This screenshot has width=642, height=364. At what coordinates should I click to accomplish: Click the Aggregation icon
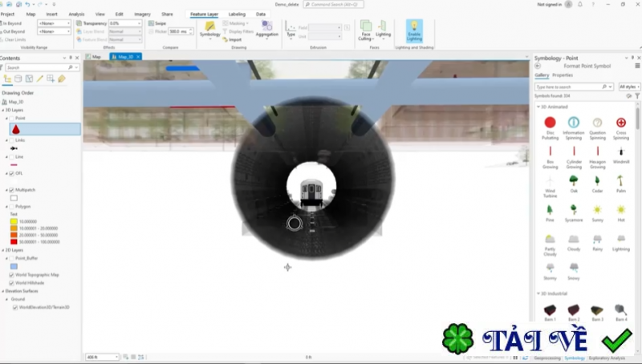(x=267, y=29)
